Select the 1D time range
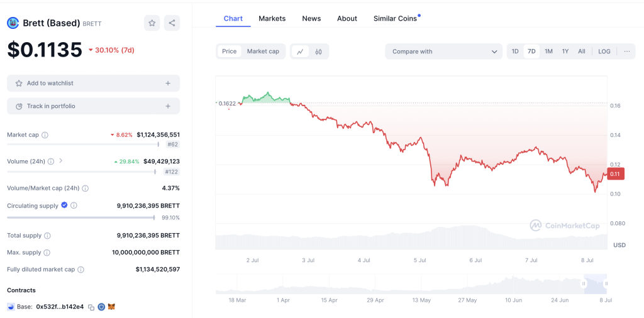The image size is (644, 318). click(515, 52)
